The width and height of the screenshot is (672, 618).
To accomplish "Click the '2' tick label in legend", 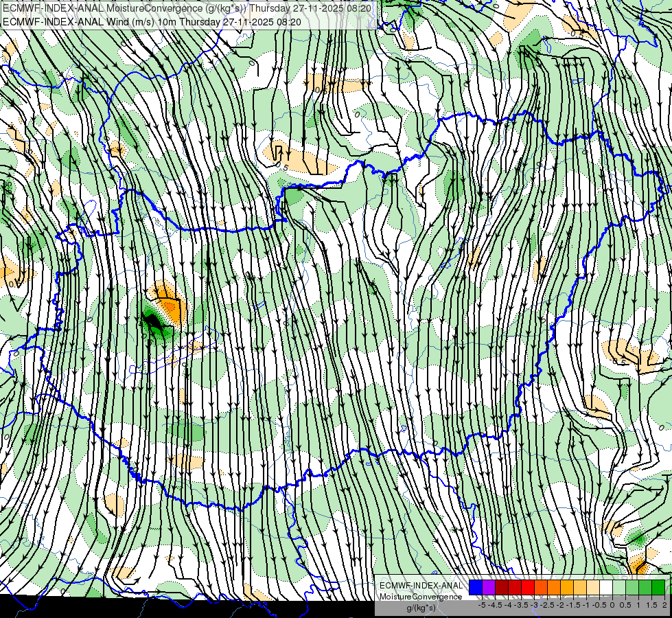I will pos(664,605).
